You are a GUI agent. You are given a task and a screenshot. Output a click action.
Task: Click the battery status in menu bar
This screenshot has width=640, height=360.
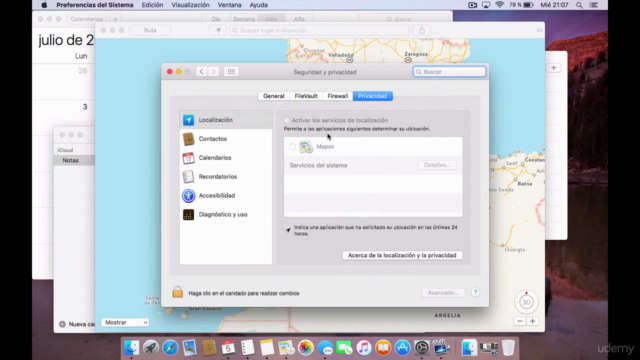tap(521, 5)
